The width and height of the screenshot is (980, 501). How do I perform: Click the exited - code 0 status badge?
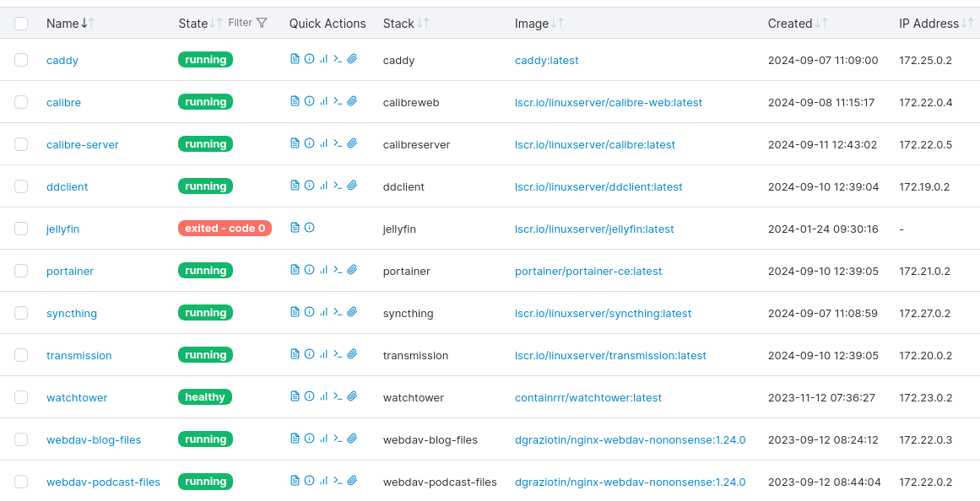tap(225, 229)
